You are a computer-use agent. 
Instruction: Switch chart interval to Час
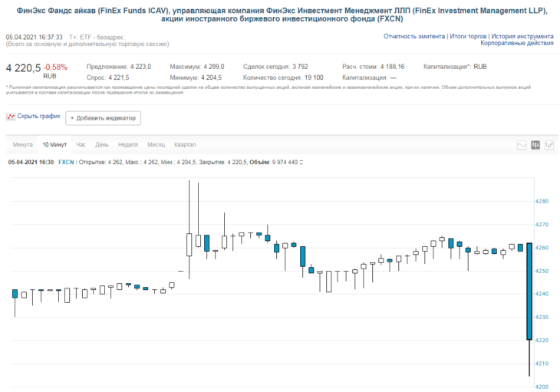pyautogui.click(x=81, y=144)
